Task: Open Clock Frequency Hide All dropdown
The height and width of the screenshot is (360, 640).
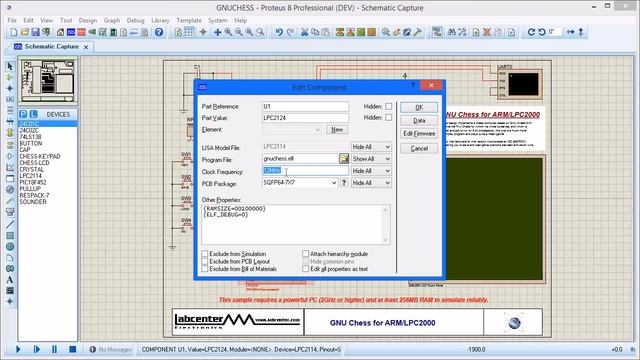Action: [371, 171]
